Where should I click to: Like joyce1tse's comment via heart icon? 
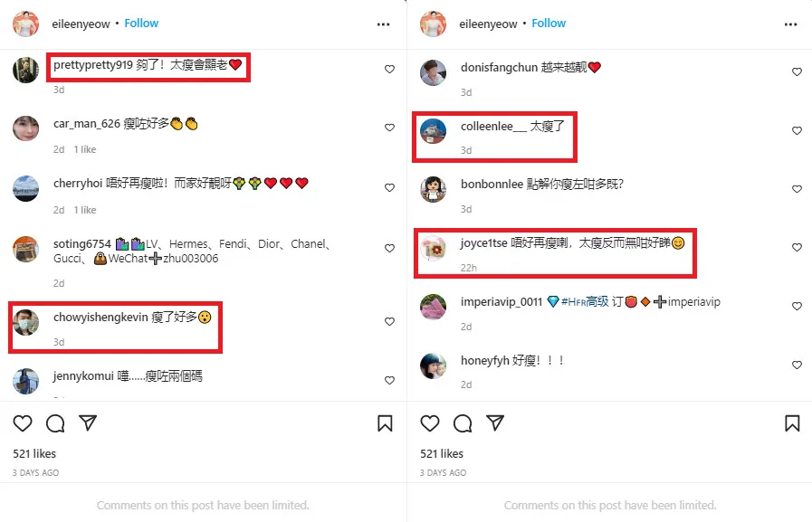point(797,247)
